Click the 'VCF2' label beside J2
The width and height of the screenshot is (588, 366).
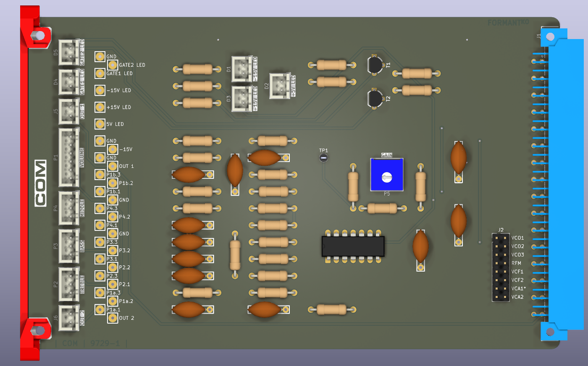tap(517, 280)
